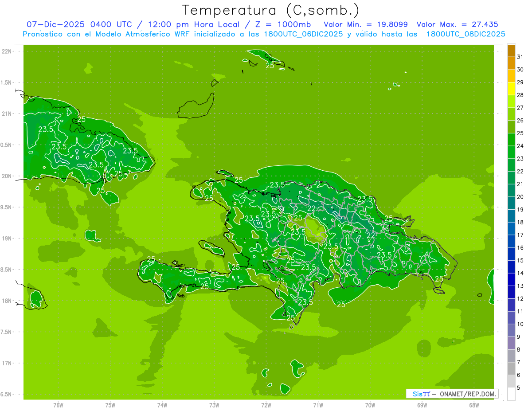Click the color scale label "20"
Screen dimensions: 532x411
pos(520,197)
